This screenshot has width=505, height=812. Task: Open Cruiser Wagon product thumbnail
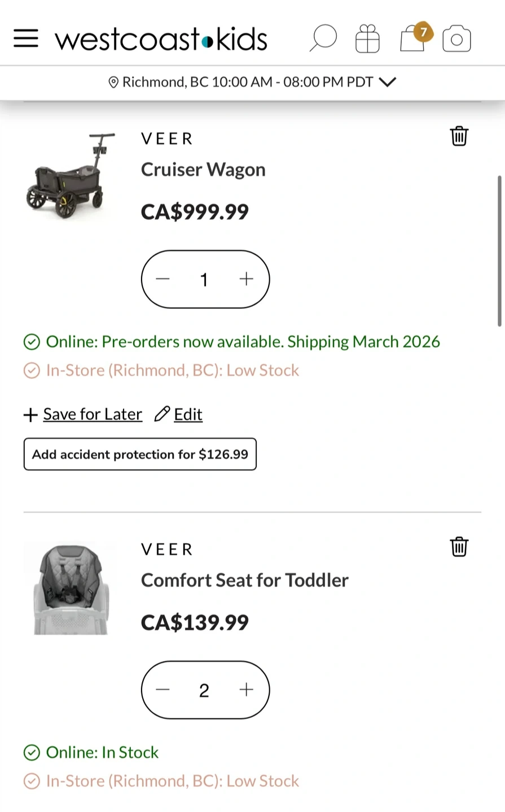tap(71, 176)
